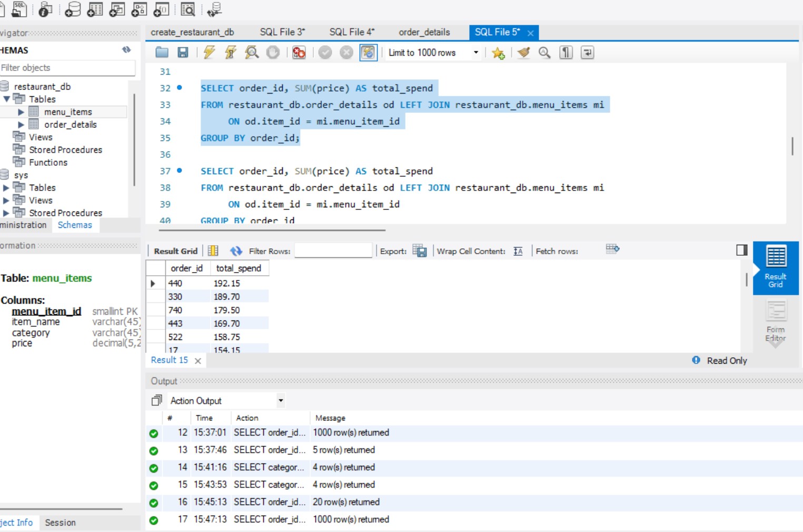The height and width of the screenshot is (532, 803).
Task: Toggle result grid column layout icon
Action: (213, 251)
